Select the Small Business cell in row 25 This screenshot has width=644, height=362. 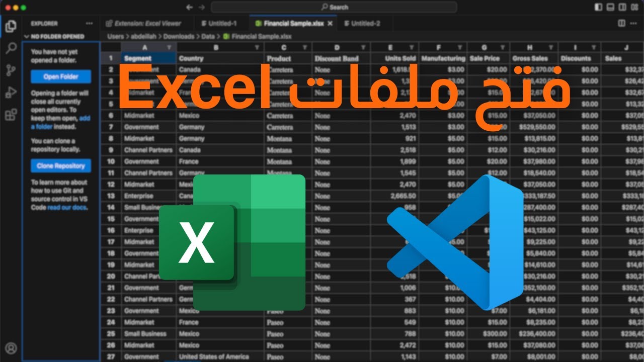tap(149, 333)
